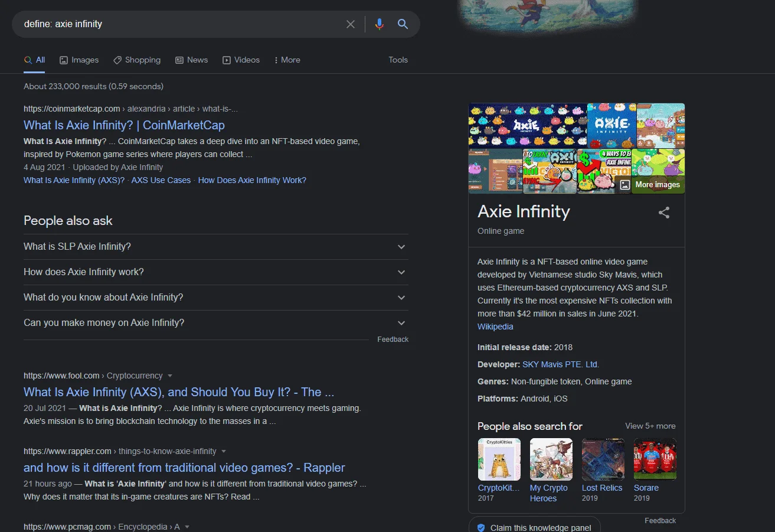Open the blue Axie Infinity logo image

(x=612, y=126)
